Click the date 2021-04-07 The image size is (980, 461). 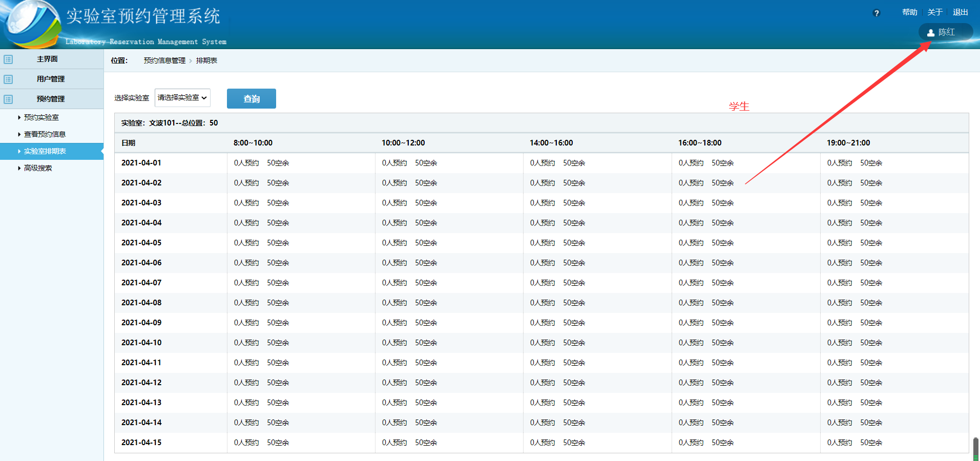141,283
